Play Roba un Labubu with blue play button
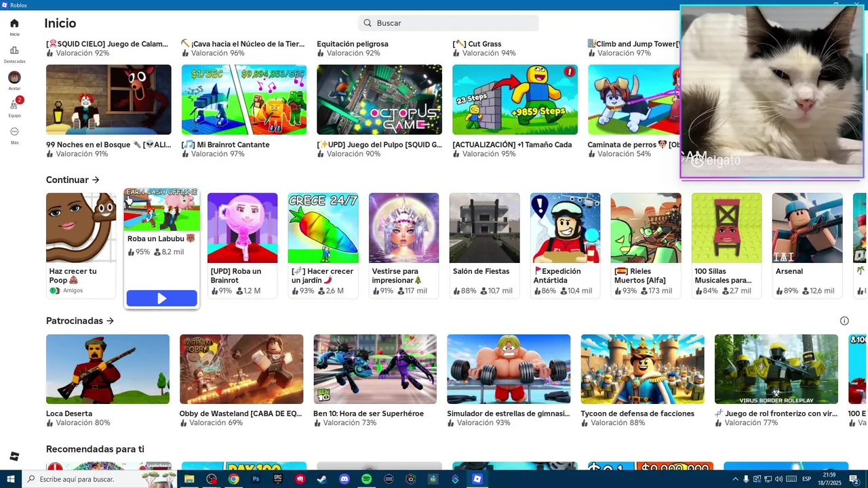This screenshot has height=488, width=868. tap(161, 298)
